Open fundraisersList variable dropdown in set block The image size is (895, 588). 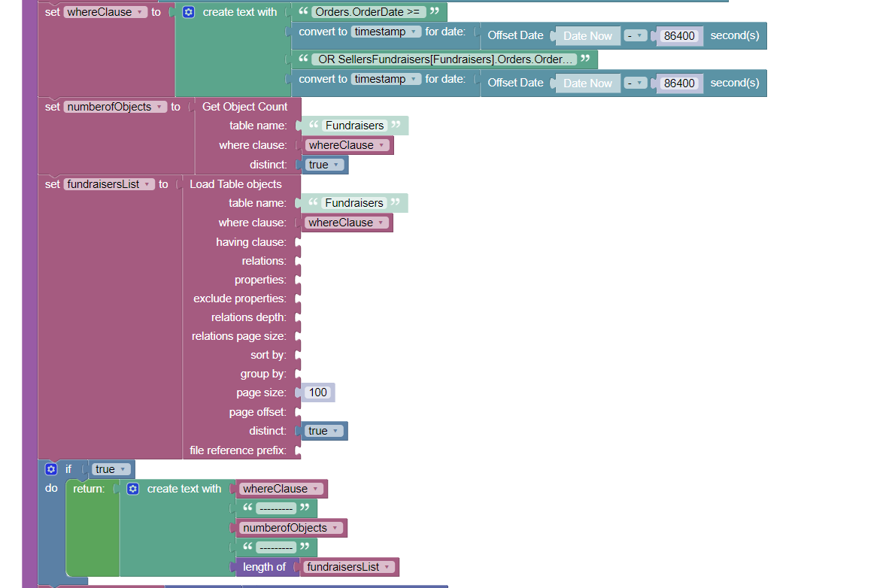click(x=147, y=184)
